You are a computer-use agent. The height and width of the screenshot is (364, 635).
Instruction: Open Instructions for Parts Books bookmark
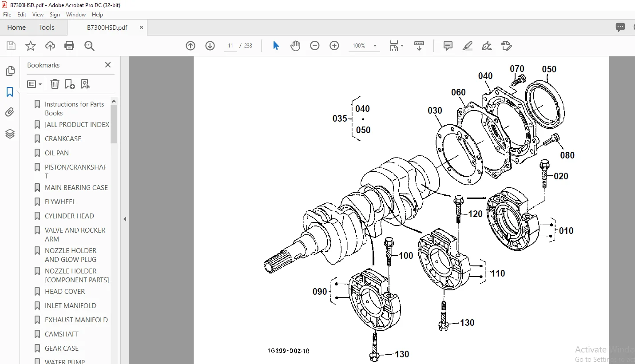[74, 108]
